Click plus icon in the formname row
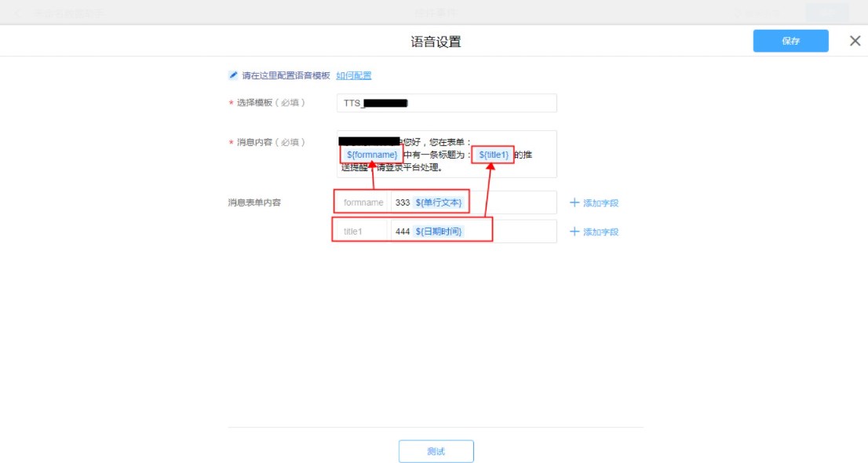The height and width of the screenshot is (463, 868). [574, 202]
